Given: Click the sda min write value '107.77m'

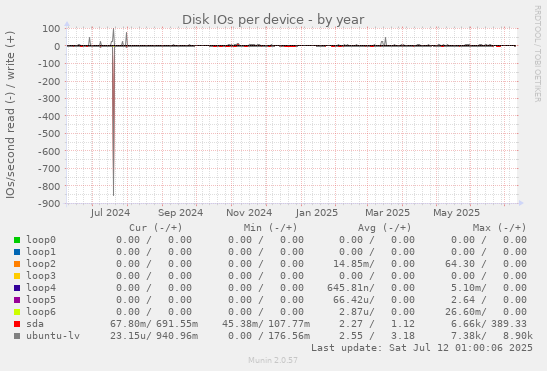Looking at the screenshot, I should 289,324.
